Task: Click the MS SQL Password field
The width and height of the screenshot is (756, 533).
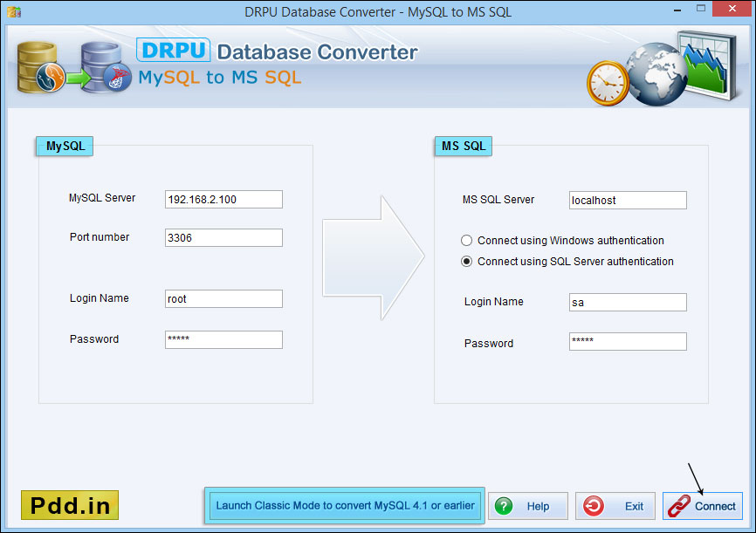Action: pyautogui.click(x=628, y=342)
